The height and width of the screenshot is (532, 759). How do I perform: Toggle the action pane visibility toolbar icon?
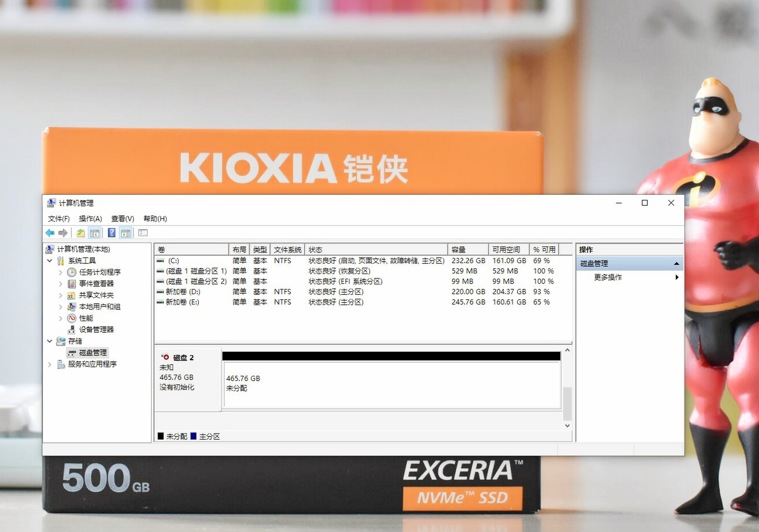coord(126,233)
